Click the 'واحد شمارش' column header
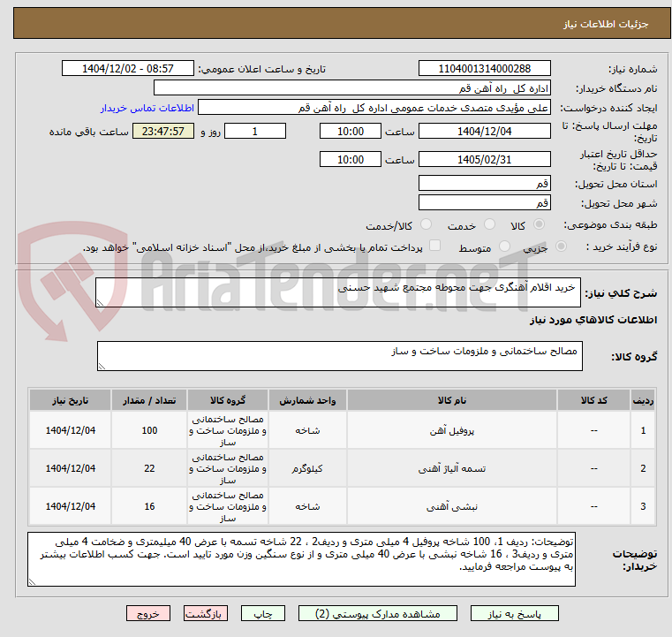Screen dimensions: 672x637 pos(307,400)
